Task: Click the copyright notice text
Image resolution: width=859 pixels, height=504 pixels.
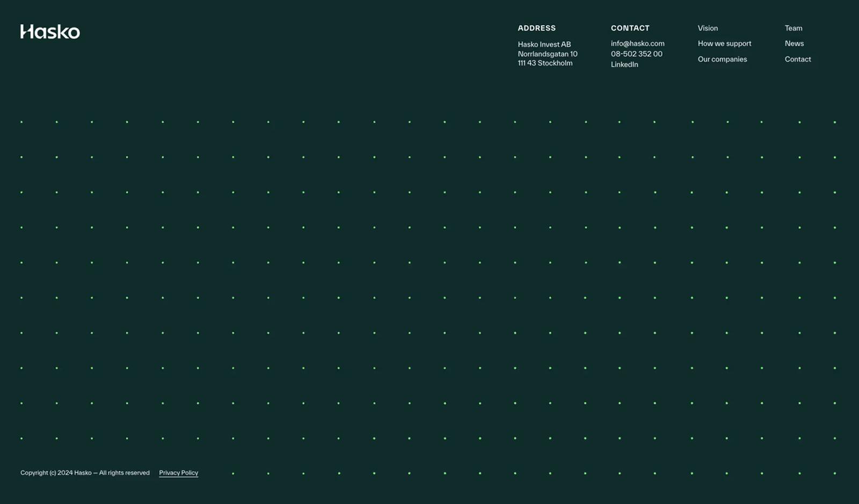Action: coord(85,473)
